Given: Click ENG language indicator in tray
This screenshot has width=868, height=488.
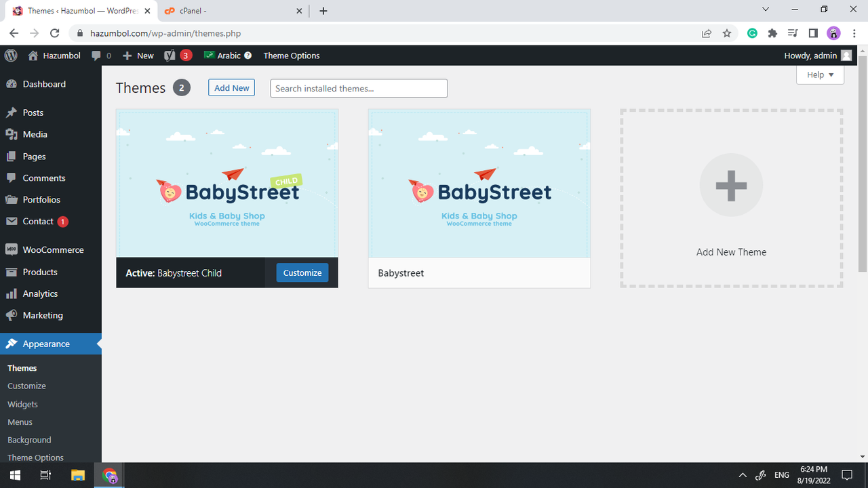Looking at the screenshot, I should pyautogui.click(x=782, y=475).
